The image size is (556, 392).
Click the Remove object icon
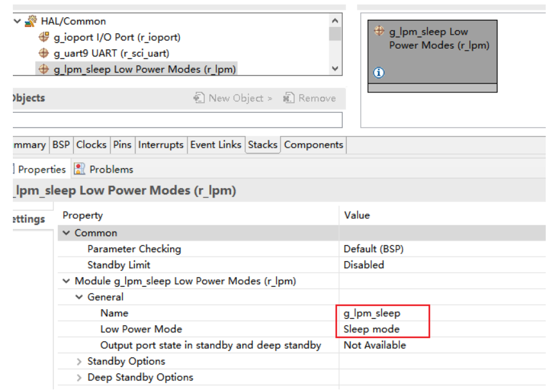tap(289, 98)
